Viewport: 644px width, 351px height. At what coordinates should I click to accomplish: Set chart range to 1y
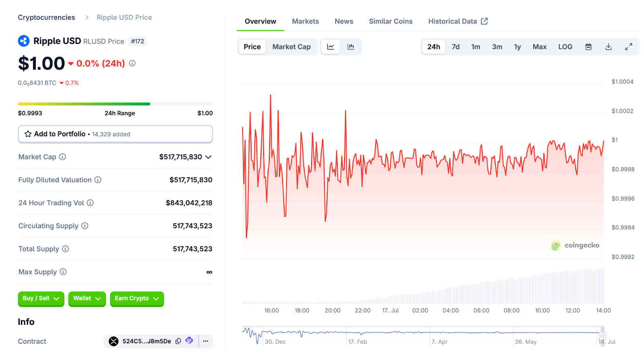[518, 47]
